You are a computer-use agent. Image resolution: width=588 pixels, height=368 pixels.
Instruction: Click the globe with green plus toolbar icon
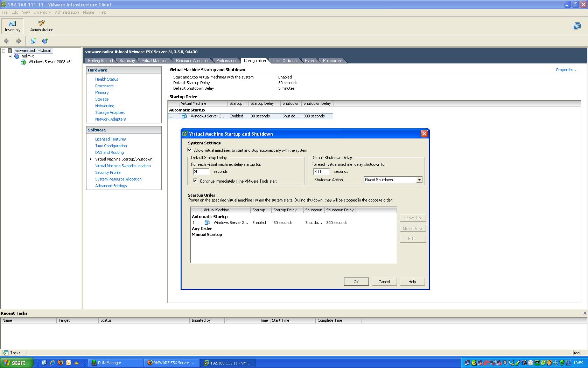[x=44, y=41]
